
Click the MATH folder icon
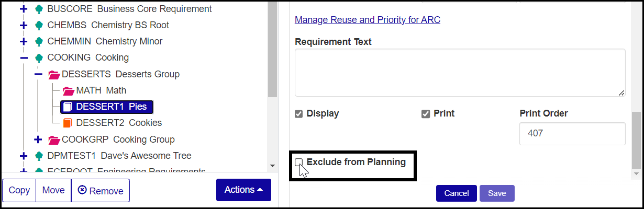69,91
